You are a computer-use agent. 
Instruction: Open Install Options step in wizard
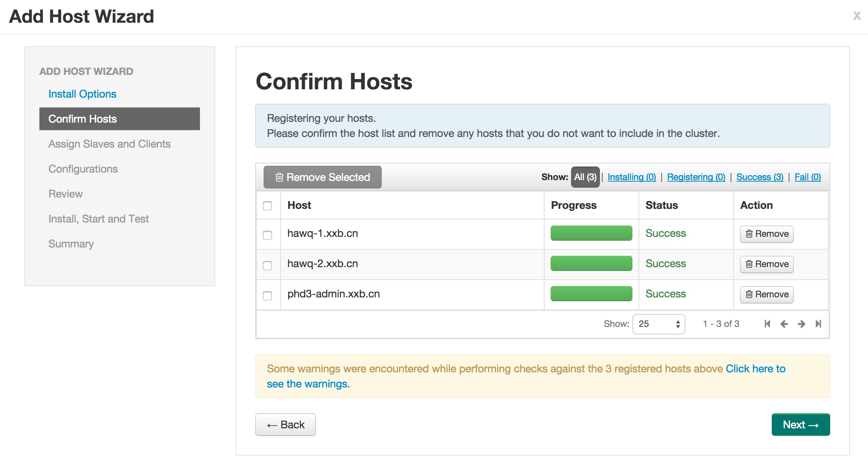click(82, 93)
